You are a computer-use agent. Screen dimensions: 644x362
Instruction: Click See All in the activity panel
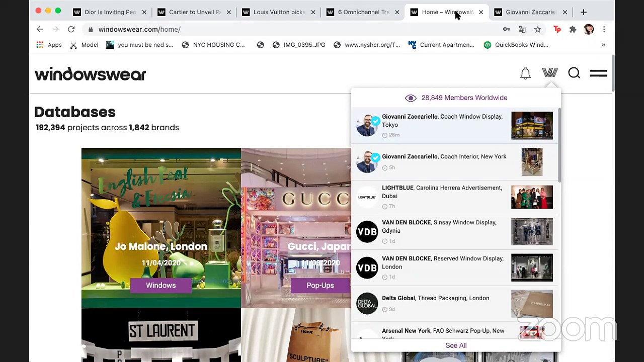tap(456, 345)
